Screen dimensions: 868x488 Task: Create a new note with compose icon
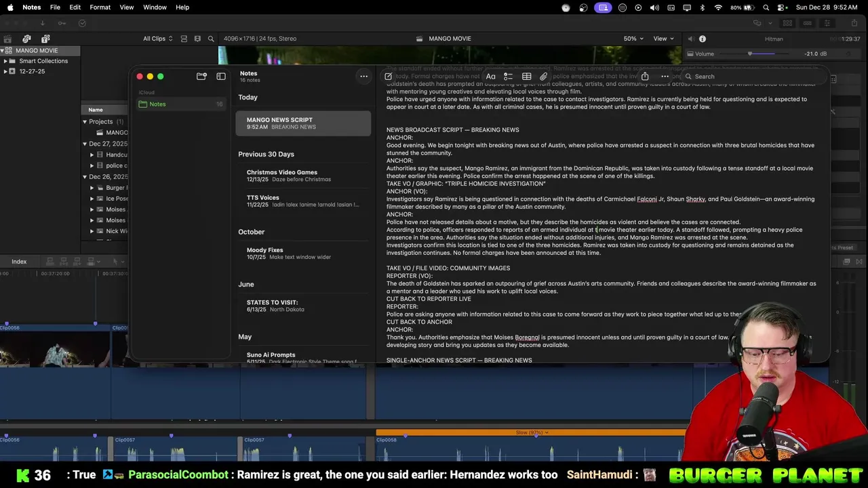tap(389, 77)
